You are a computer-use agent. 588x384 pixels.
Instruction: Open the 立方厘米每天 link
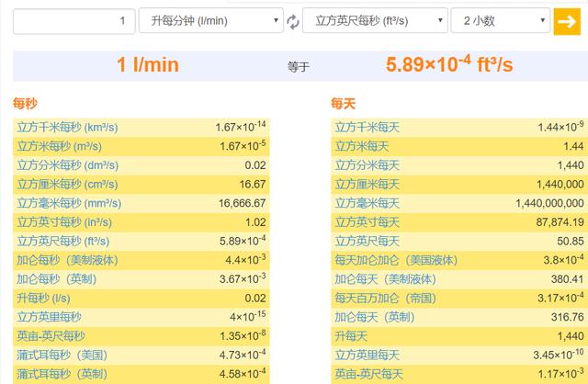pyautogui.click(x=367, y=185)
